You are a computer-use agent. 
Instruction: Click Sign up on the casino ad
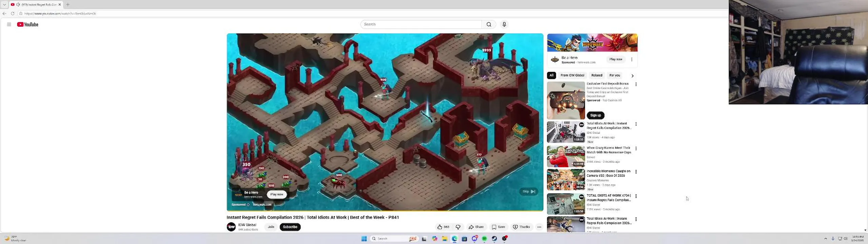[595, 115]
